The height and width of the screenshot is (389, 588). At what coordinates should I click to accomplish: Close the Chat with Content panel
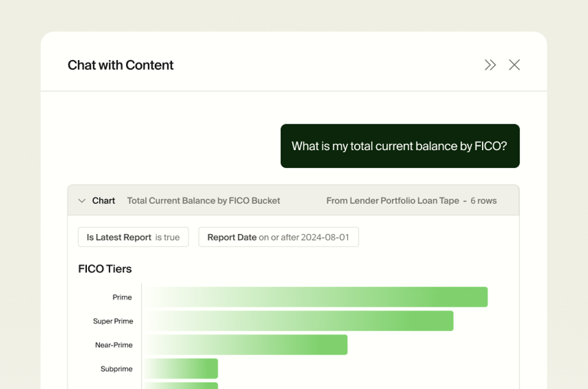pos(514,65)
